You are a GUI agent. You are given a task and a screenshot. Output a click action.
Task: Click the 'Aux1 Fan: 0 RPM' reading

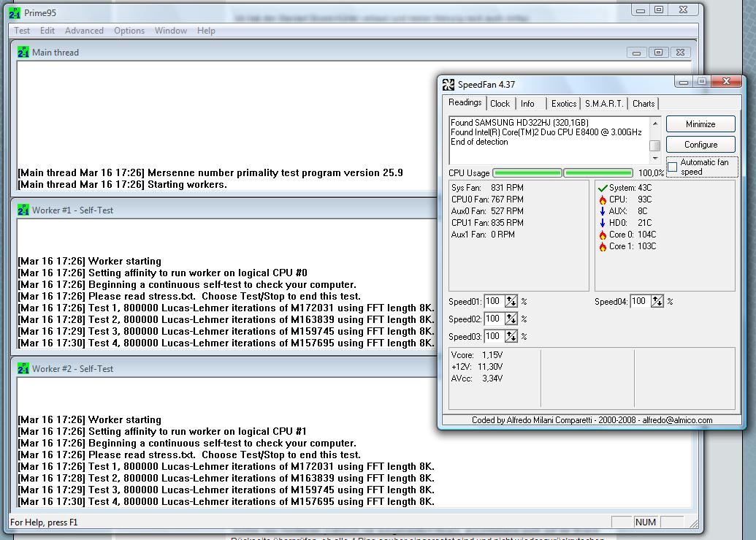(483, 235)
